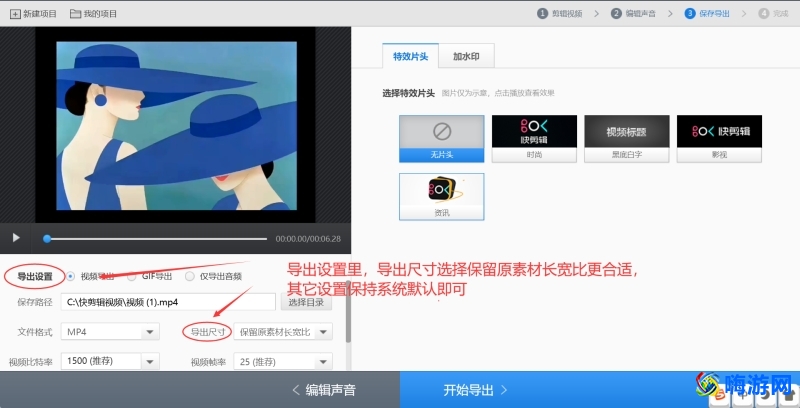The width and height of the screenshot is (800, 408).
Task: Open the 导出尺寸 dropdown
Action: pos(283,332)
